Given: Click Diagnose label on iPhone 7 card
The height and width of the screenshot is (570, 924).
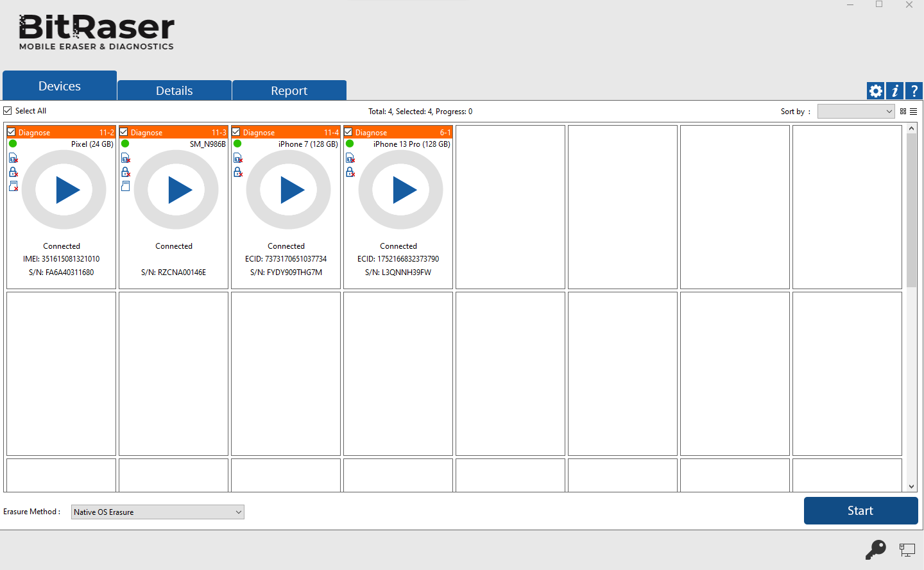Looking at the screenshot, I should (x=259, y=133).
